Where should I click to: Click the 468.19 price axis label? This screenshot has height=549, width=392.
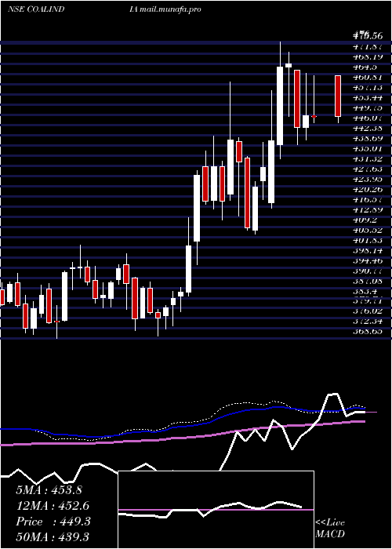(368, 59)
